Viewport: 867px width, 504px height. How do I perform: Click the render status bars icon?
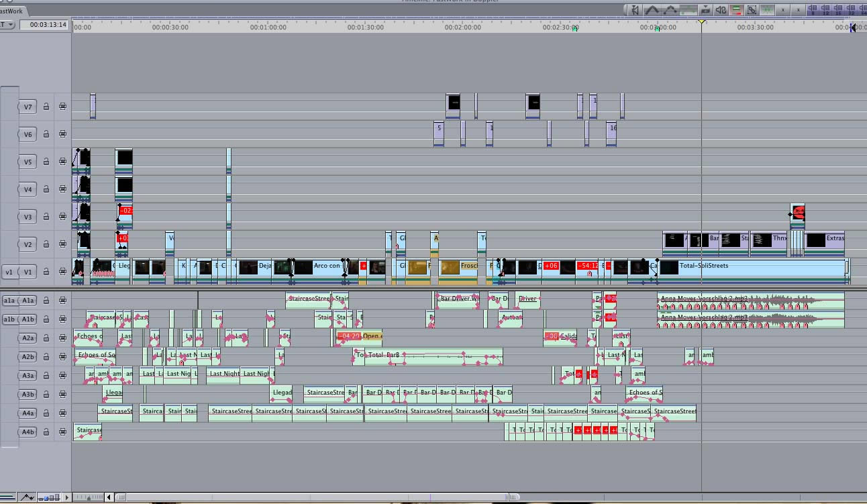pos(736,10)
